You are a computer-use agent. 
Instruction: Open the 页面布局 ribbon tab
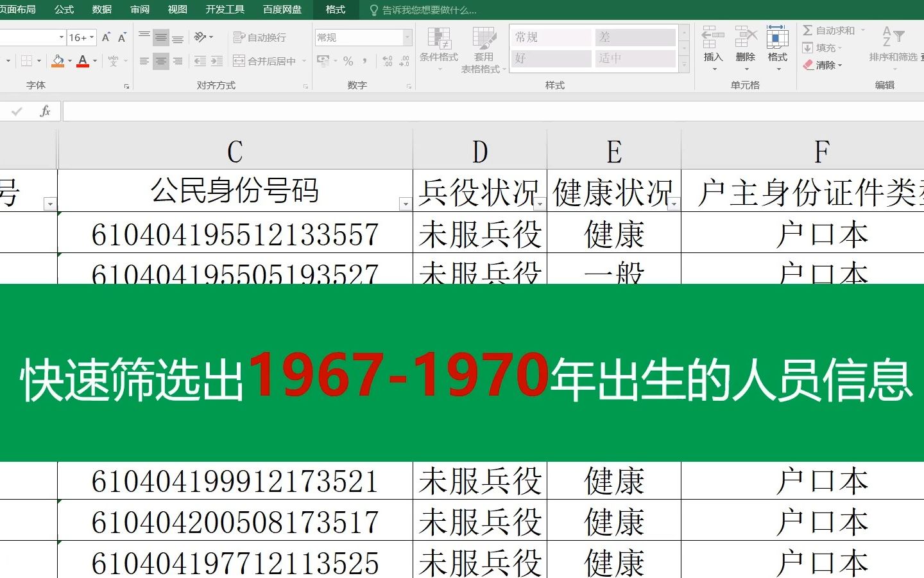(x=18, y=10)
